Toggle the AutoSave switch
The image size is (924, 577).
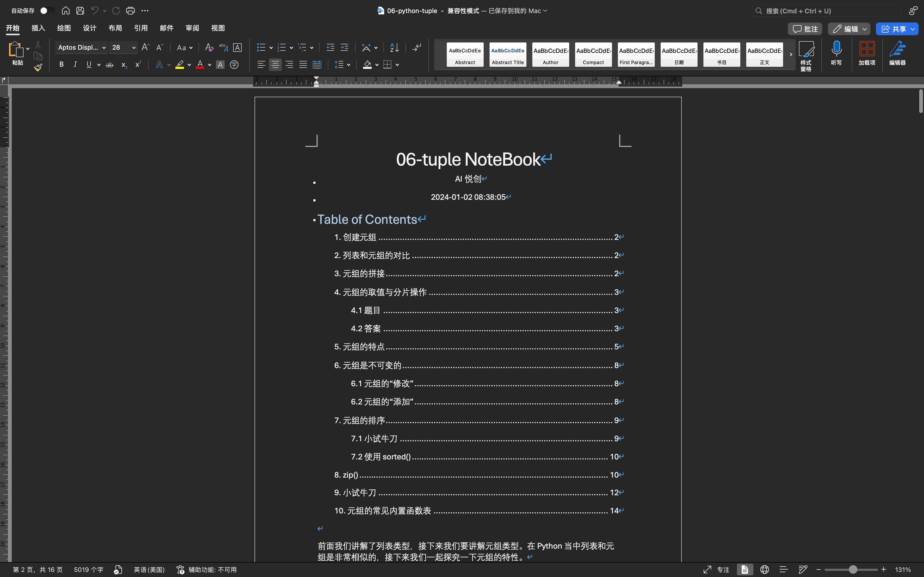47,11
